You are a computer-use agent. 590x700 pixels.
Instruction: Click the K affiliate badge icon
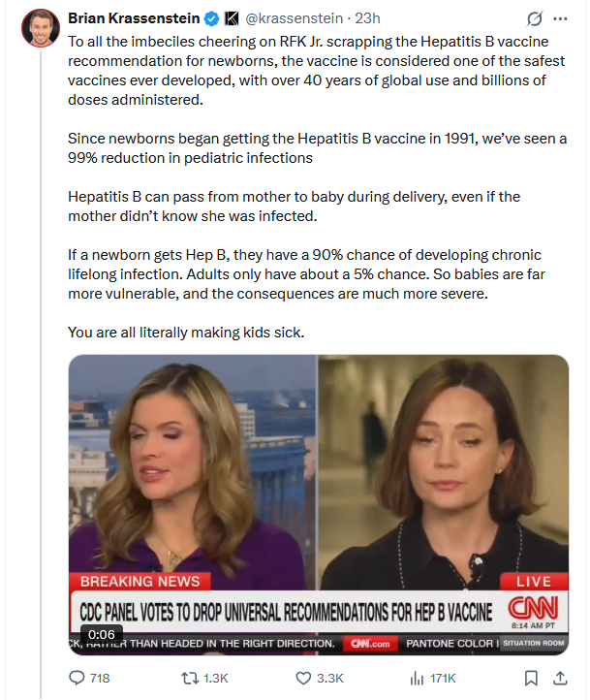232,18
